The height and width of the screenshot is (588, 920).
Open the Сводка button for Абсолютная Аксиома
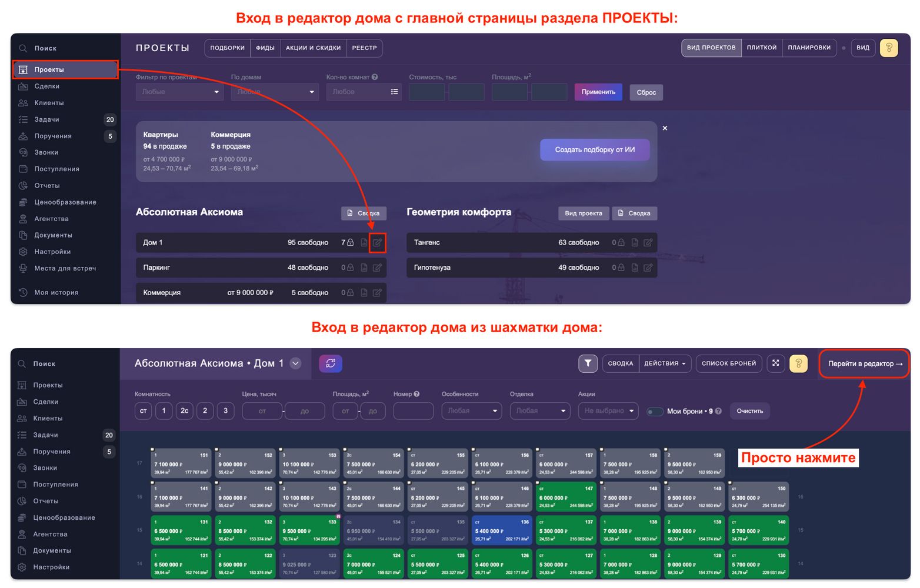pos(364,213)
